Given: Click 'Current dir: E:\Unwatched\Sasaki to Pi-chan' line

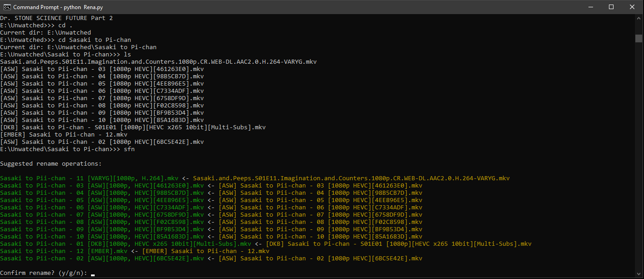Looking at the screenshot, I should [x=78, y=47].
